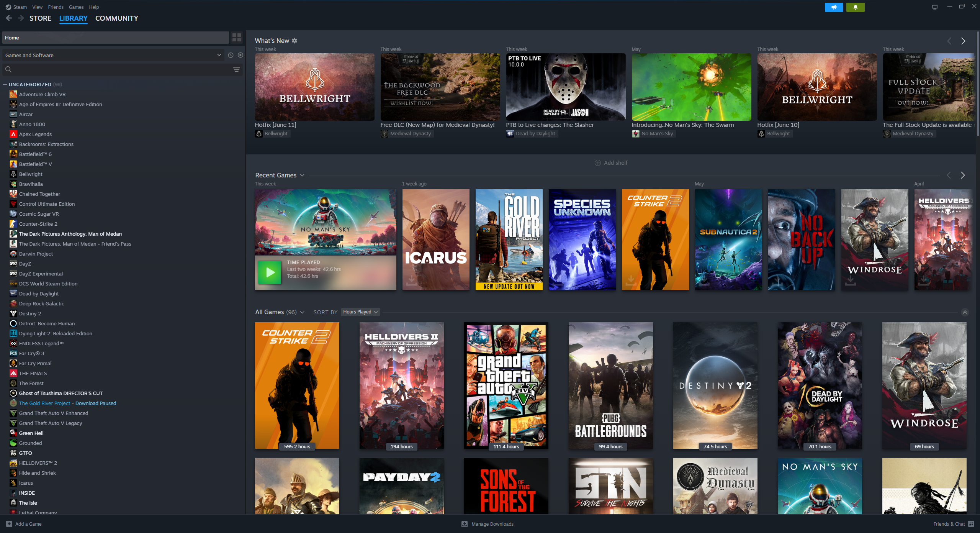The image size is (980, 533).
Task: Click the THE FINALS list icon
Action: point(13,373)
